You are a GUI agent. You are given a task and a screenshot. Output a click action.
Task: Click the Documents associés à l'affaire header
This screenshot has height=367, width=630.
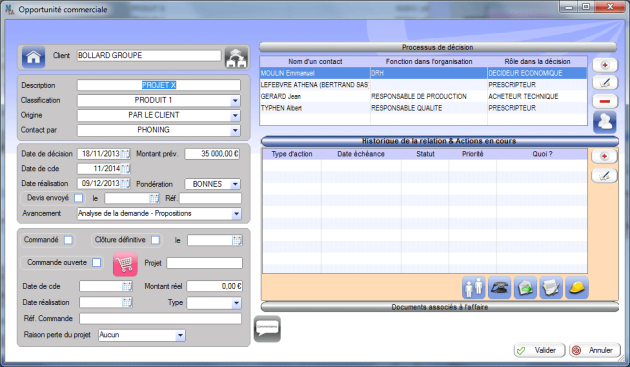(x=440, y=307)
